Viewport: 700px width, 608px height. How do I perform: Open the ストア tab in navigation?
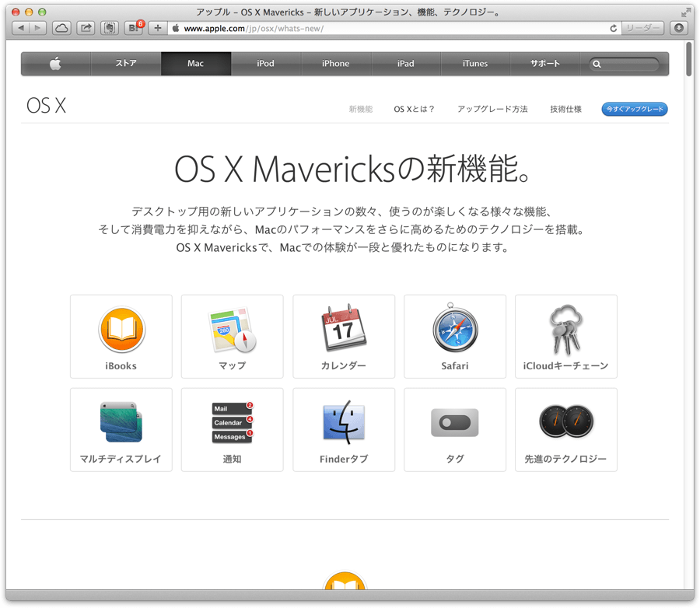click(126, 64)
